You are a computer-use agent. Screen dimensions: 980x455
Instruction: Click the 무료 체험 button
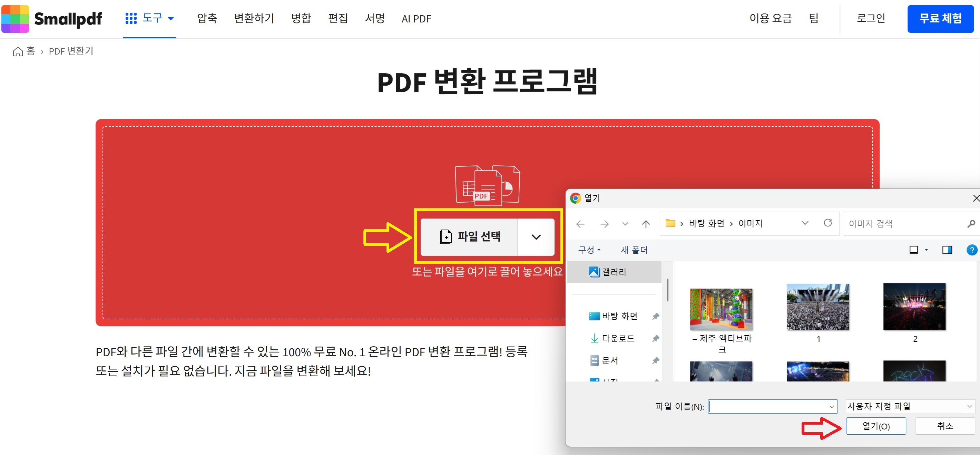click(940, 19)
